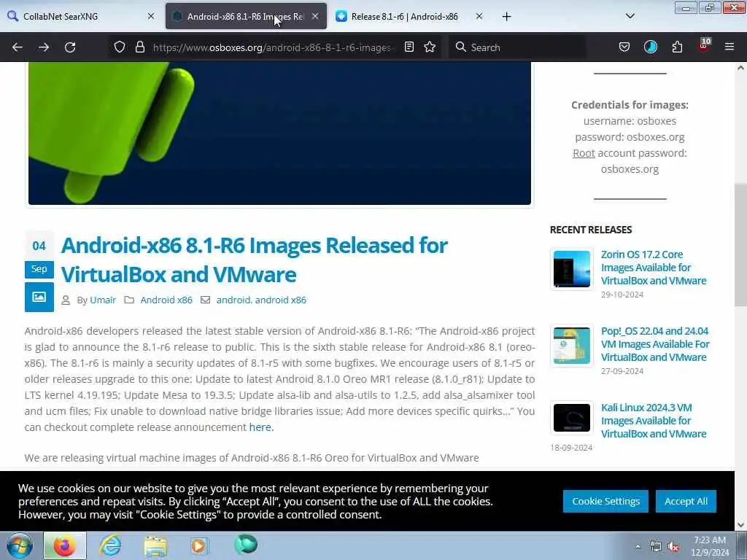Open the Windows Start button
The image size is (747, 560).
pyautogui.click(x=20, y=545)
